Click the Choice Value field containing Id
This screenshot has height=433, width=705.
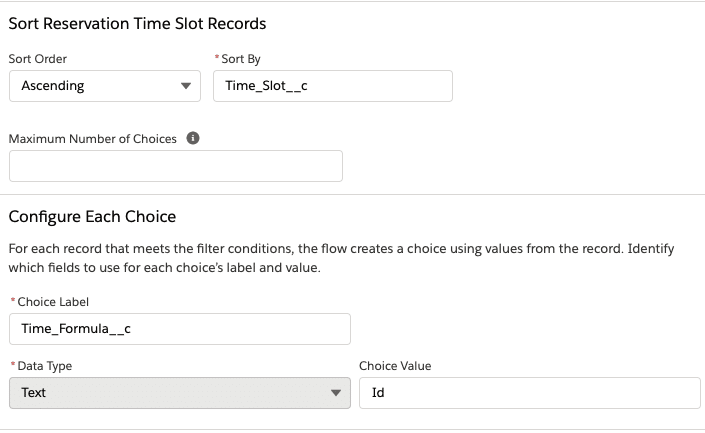coord(530,393)
